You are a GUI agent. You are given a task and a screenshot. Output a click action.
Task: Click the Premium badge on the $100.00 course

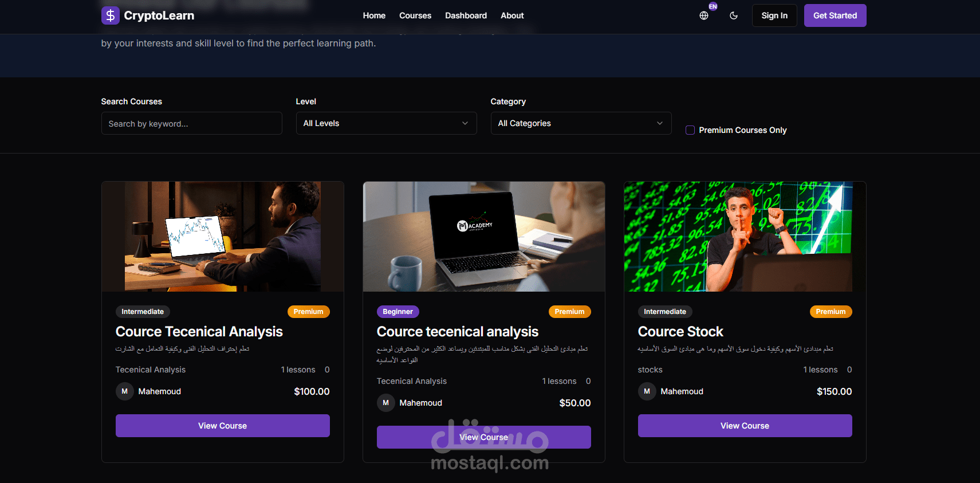[309, 312]
